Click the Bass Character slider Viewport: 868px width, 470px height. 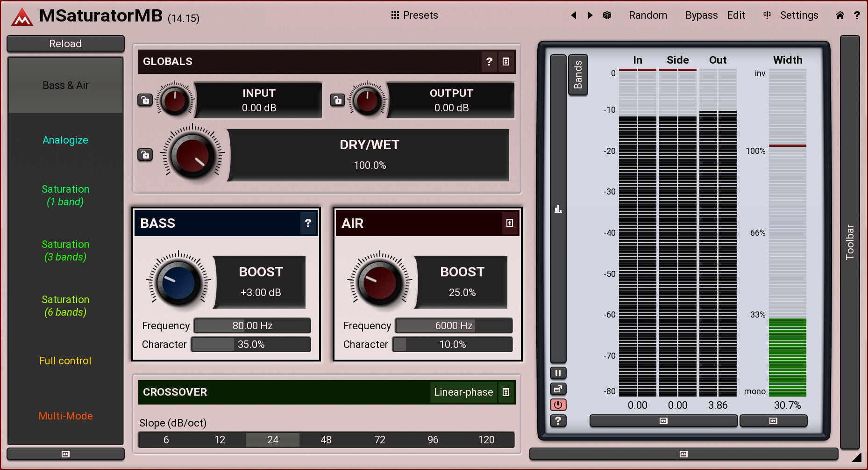[x=251, y=345]
